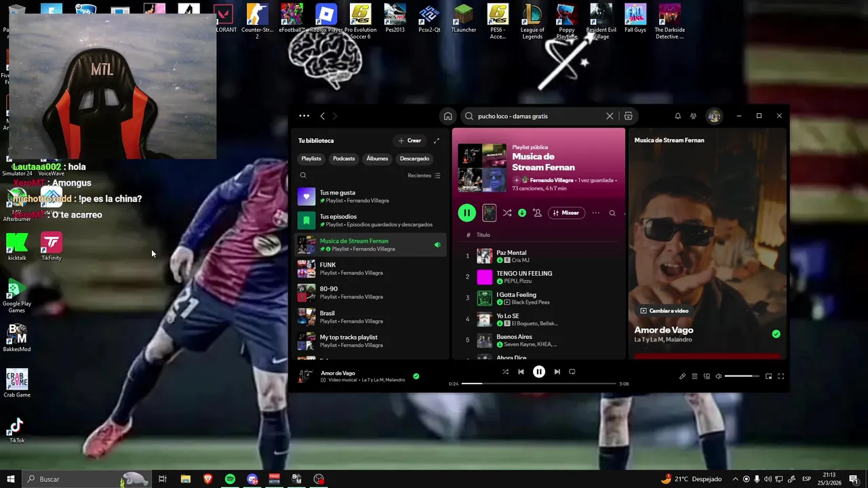Open Fernando Villagra profile link
868x488 pixels.
[551, 180]
